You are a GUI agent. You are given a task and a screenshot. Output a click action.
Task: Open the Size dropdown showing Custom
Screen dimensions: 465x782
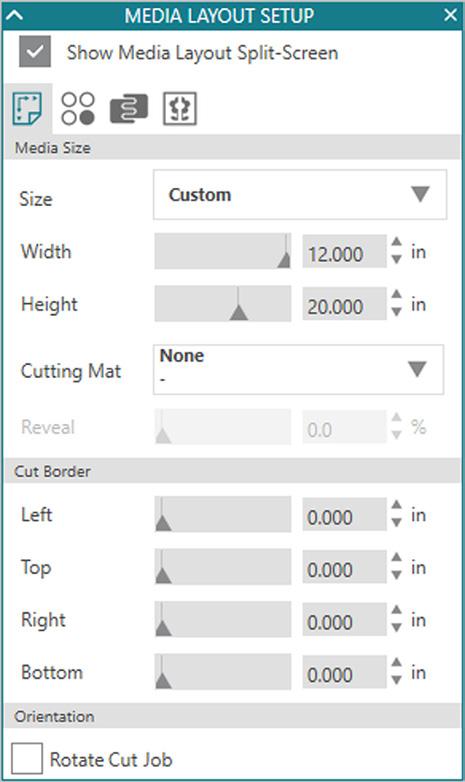pyautogui.click(x=300, y=195)
